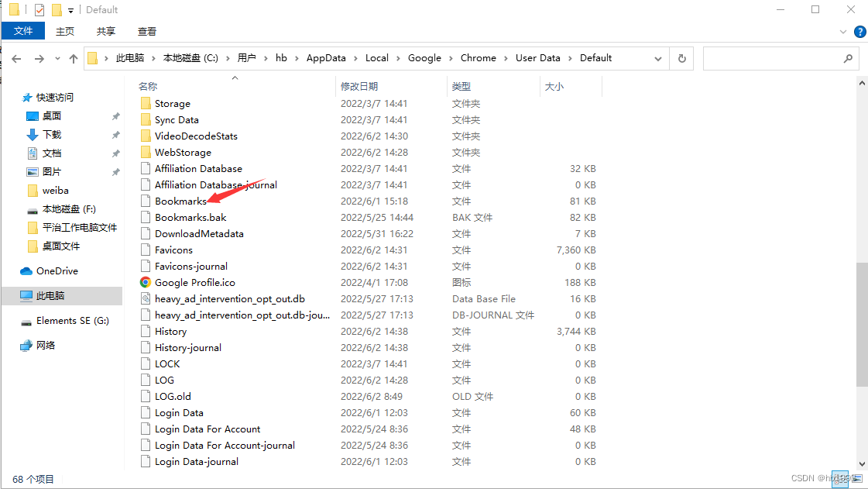Open the recent locations dropdown arrow
The width and height of the screenshot is (868, 489).
pos(57,58)
